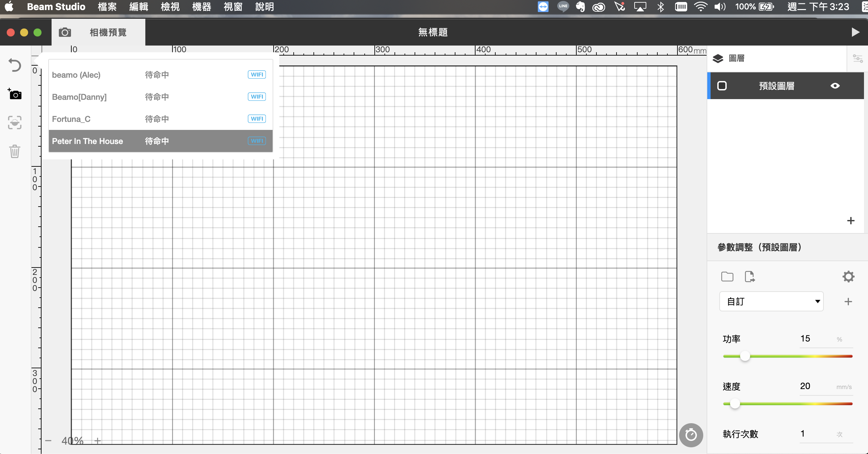Open the 相機預覽 camera preview tab

point(98,32)
